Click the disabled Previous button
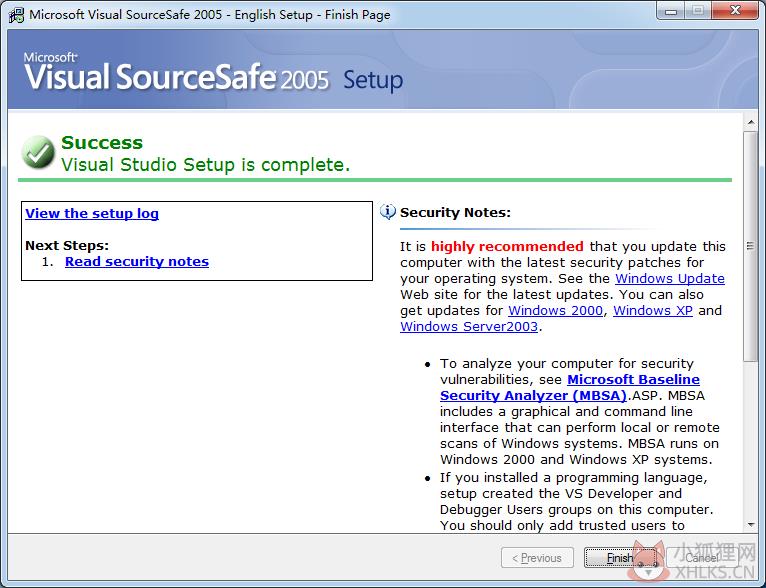The image size is (766, 588). click(x=537, y=558)
